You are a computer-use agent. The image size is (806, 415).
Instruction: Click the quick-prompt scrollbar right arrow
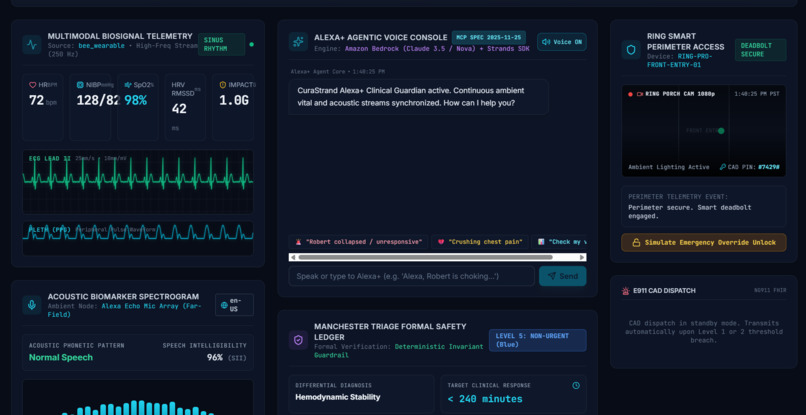[582, 257]
